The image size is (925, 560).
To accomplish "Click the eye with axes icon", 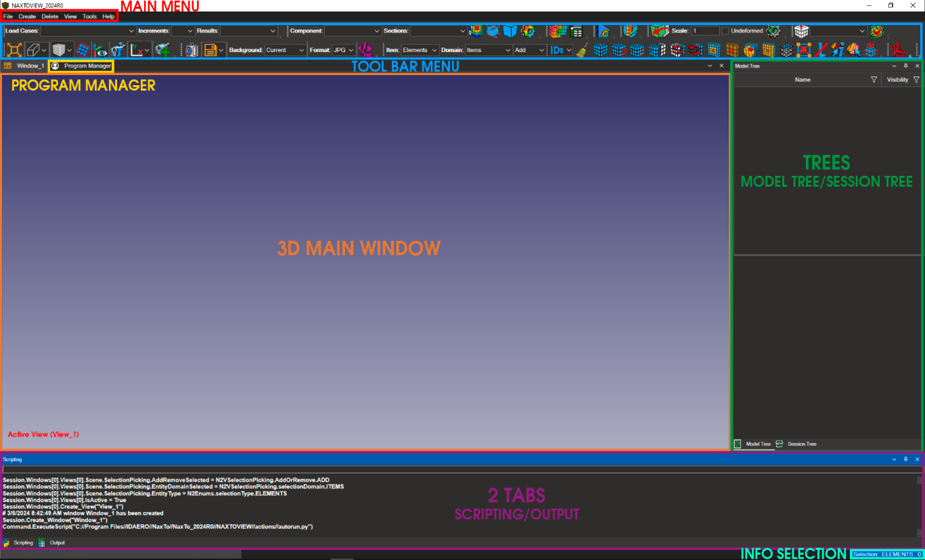I will [x=101, y=49].
